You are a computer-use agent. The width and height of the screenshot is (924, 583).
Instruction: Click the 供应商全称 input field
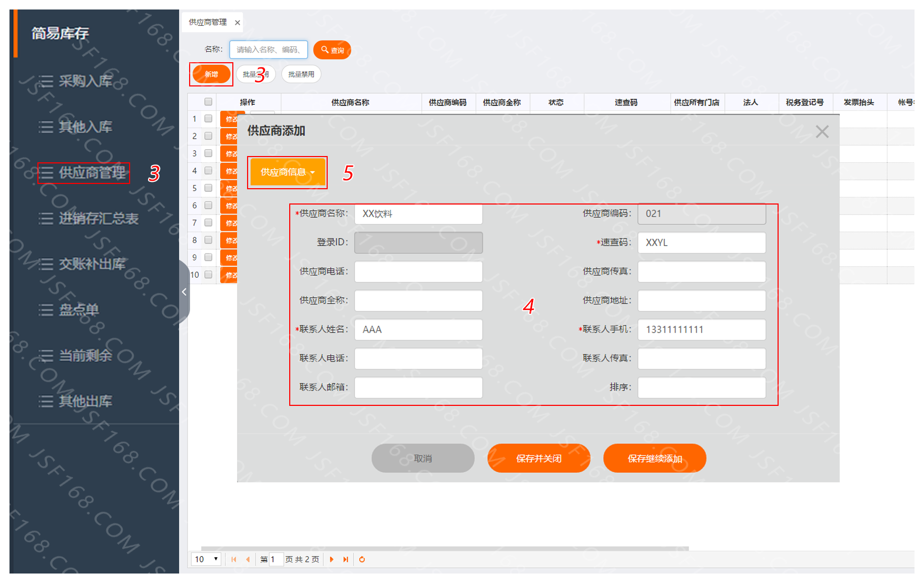click(418, 300)
